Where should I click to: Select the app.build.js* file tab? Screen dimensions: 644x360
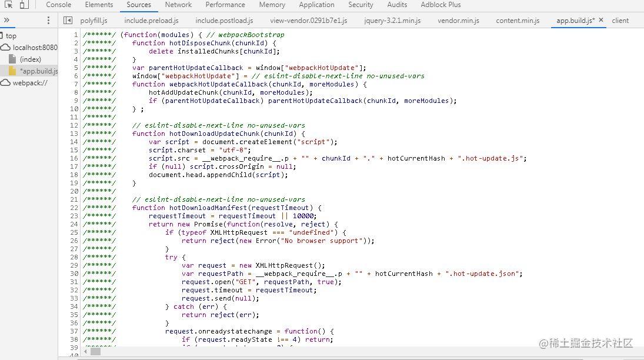click(x=575, y=21)
